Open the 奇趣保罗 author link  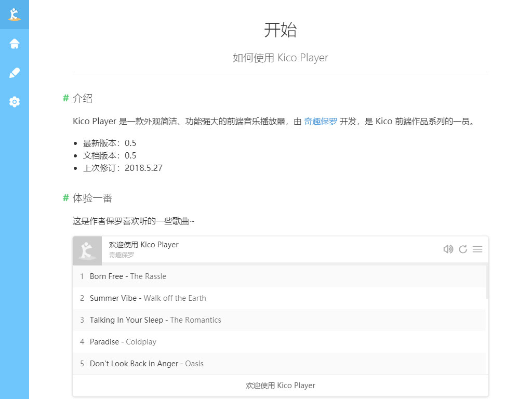click(320, 122)
